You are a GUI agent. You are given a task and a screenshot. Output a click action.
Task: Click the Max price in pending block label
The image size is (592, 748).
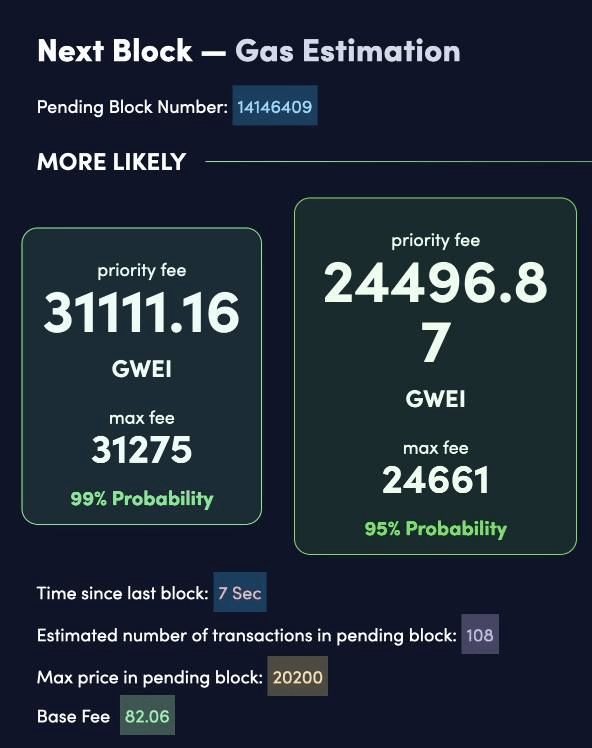tap(150, 677)
